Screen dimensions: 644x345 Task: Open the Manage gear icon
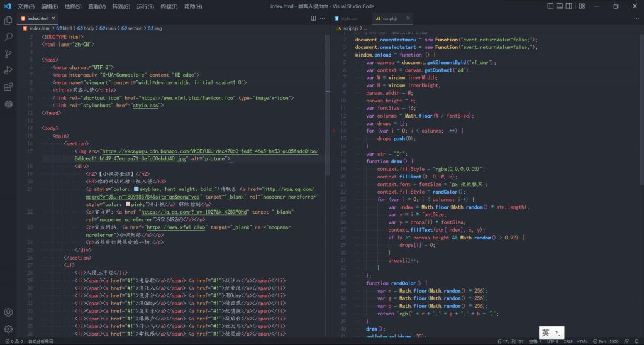[x=8, y=329]
